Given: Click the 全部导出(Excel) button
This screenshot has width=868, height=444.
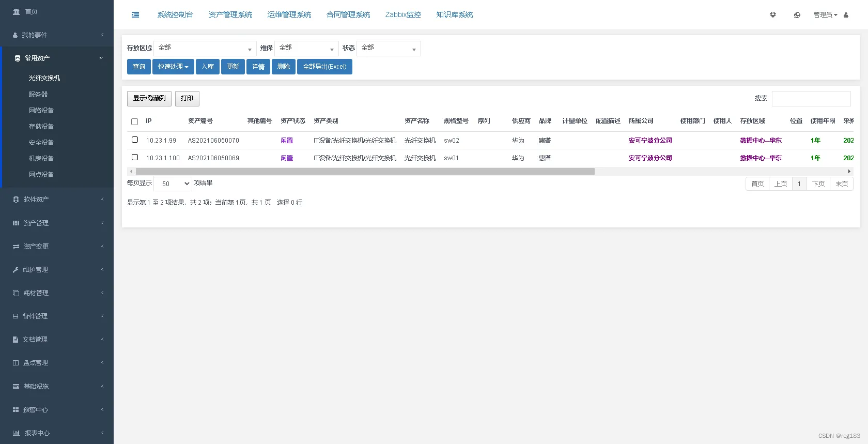Looking at the screenshot, I should pyautogui.click(x=324, y=67).
